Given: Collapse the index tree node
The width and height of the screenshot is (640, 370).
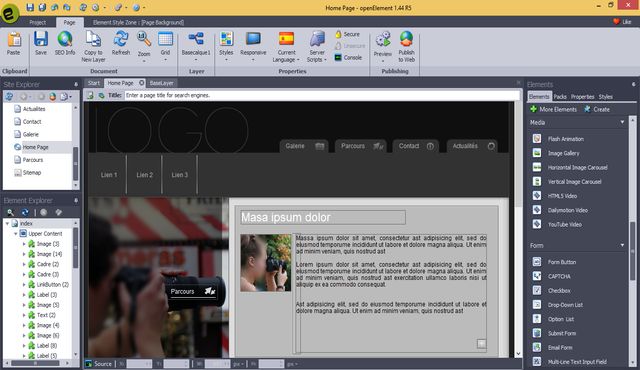Looking at the screenshot, I should coord(7,223).
